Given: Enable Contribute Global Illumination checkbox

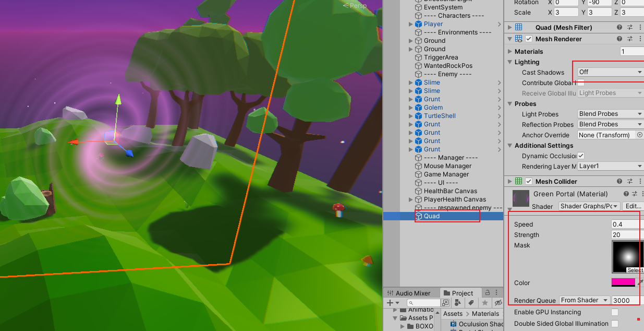Looking at the screenshot, I should pyautogui.click(x=581, y=82).
